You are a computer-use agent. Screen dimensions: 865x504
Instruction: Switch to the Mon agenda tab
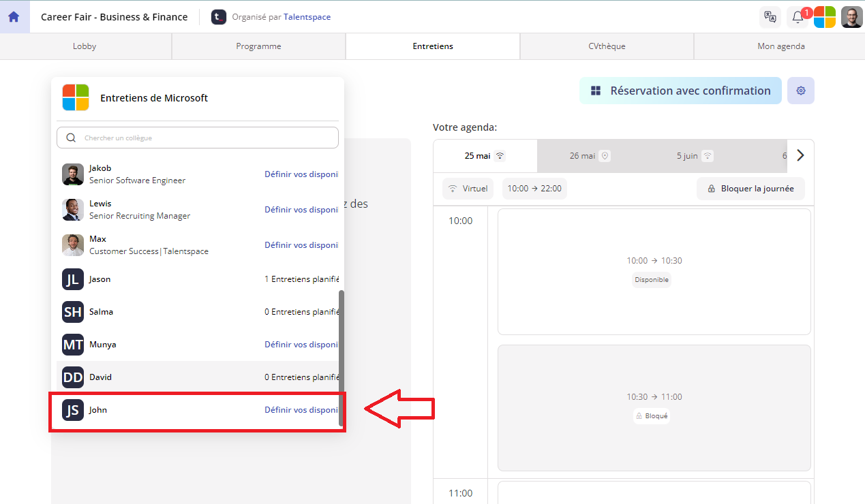click(x=780, y=46)
